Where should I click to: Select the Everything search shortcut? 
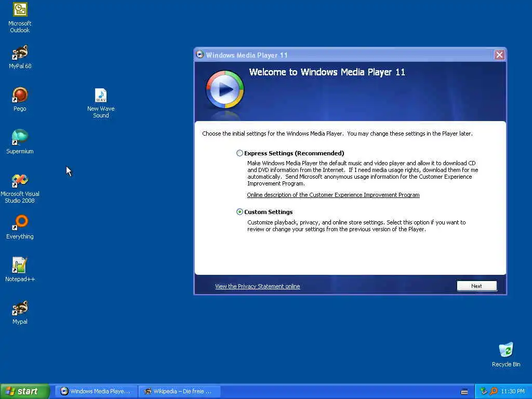[x=20, y=227]
